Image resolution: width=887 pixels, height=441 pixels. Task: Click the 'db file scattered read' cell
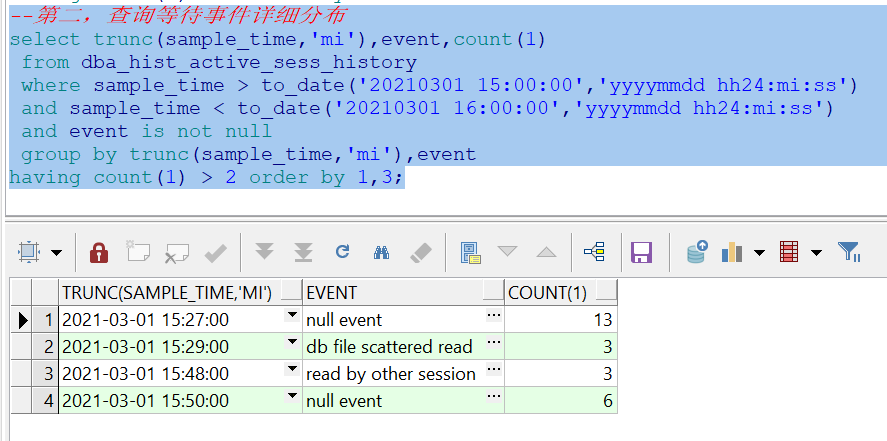point(403,346)
